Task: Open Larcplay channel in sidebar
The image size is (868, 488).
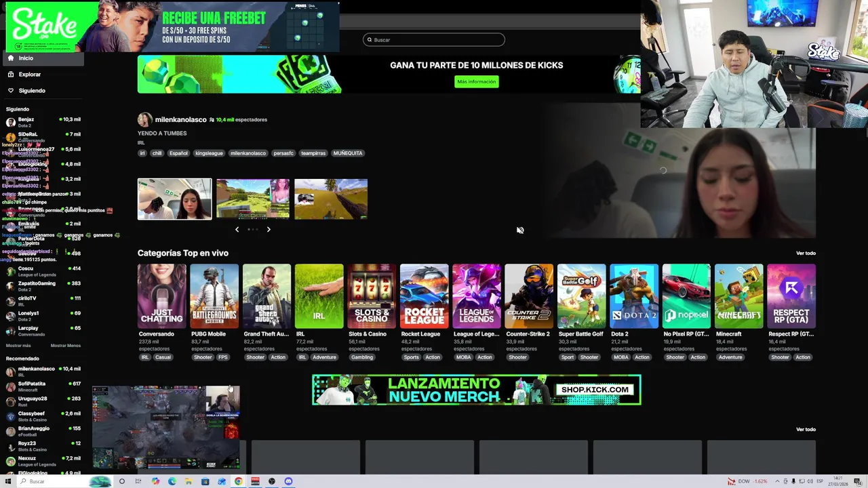Action: 42,331
